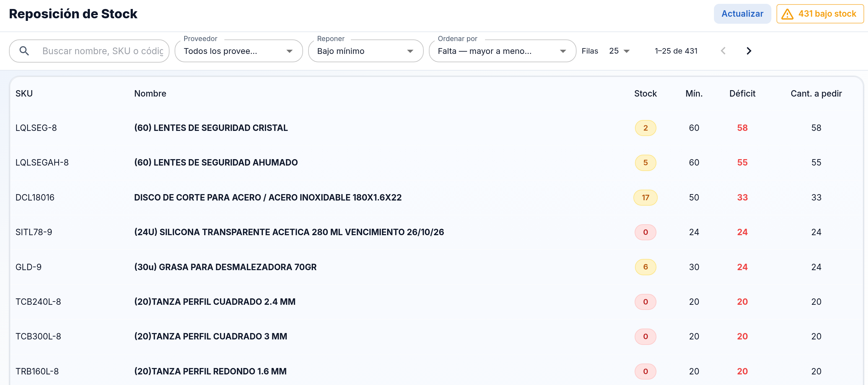The height and width of the screenshot is (385, 868).
Task: Click GRASA PARA DESMALEZADORA 70GR product name
Action: point(225,267)
